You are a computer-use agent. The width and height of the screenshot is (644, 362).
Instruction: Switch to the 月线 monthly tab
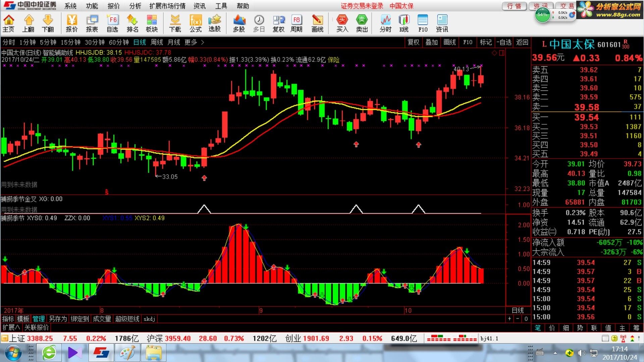[174, 42]
